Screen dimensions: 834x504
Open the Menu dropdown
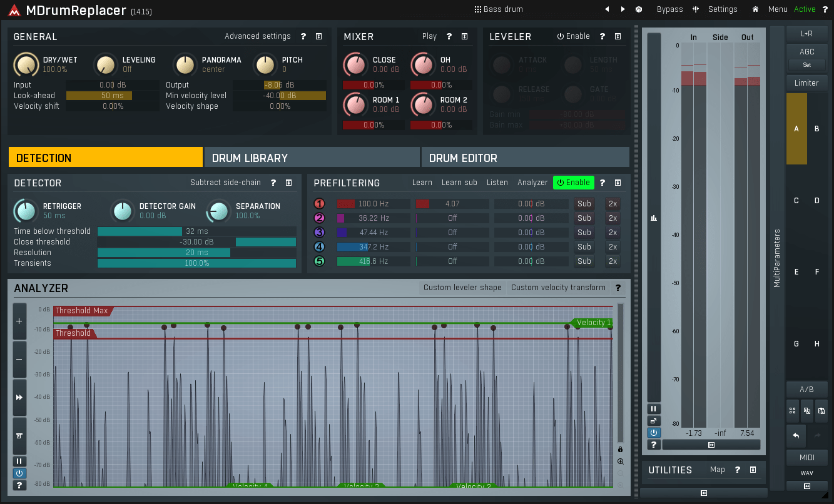778,9
